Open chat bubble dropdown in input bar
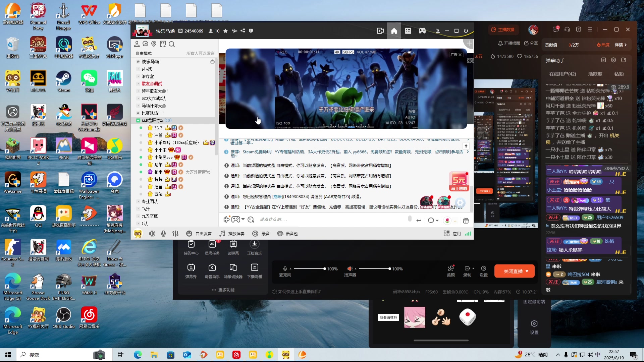644x362 pixels. [x=437, y=221]
